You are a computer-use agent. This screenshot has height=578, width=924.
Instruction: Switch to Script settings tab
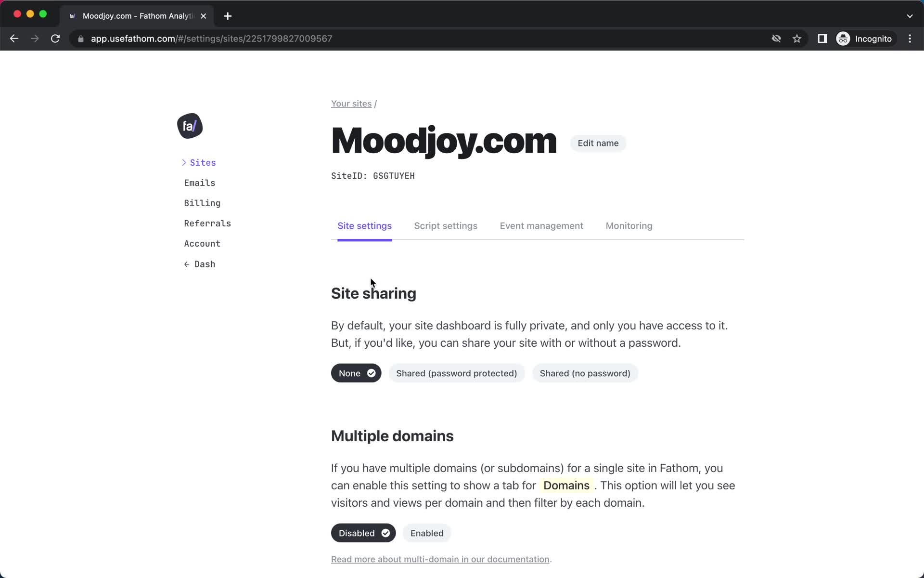[x=446, y=225]
